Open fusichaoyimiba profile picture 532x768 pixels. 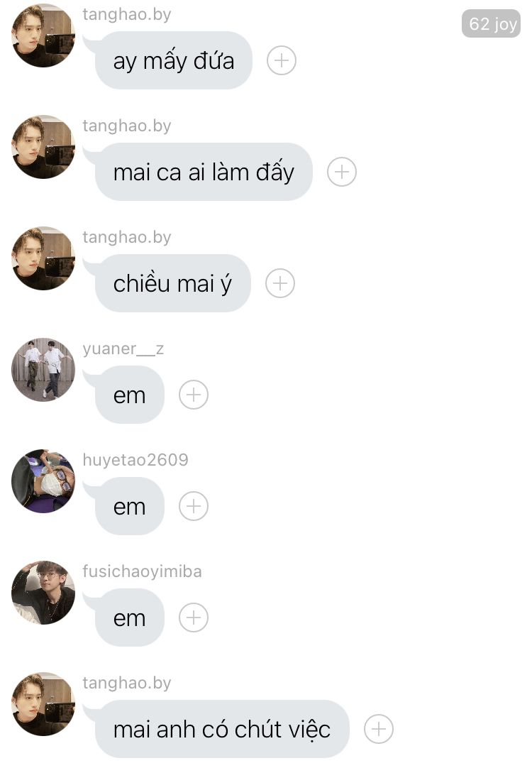coord(43,593)
